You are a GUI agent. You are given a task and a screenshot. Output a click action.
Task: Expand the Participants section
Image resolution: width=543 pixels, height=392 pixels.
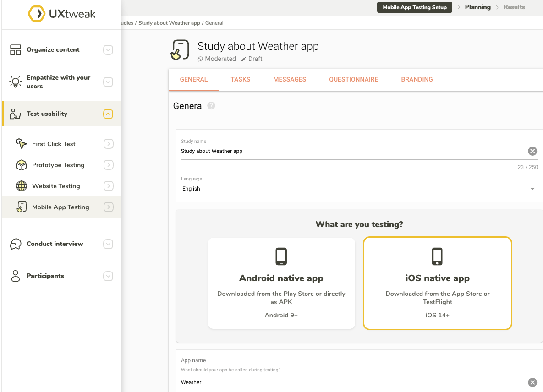108,276
